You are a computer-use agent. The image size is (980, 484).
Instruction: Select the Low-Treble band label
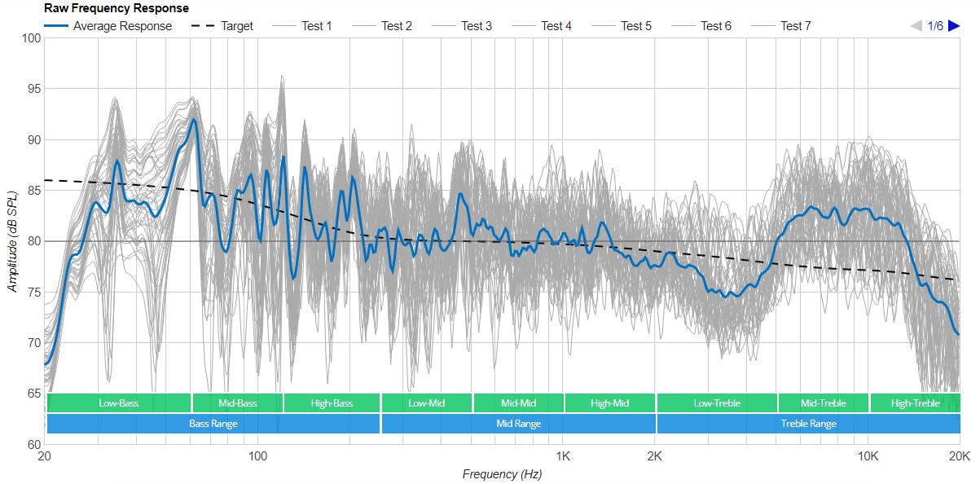717,403
